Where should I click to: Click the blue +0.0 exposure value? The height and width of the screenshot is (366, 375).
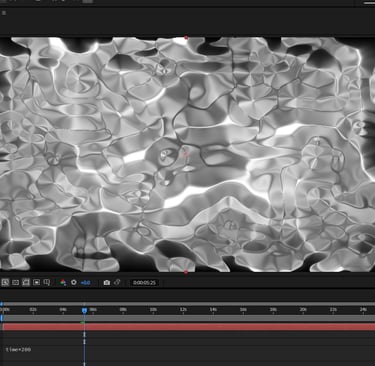85,283
